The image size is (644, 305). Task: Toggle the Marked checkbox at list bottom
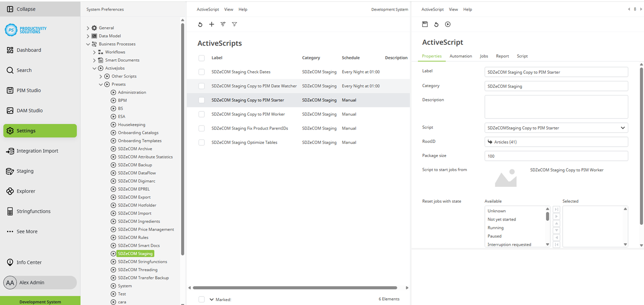click(x=201, y=299)
